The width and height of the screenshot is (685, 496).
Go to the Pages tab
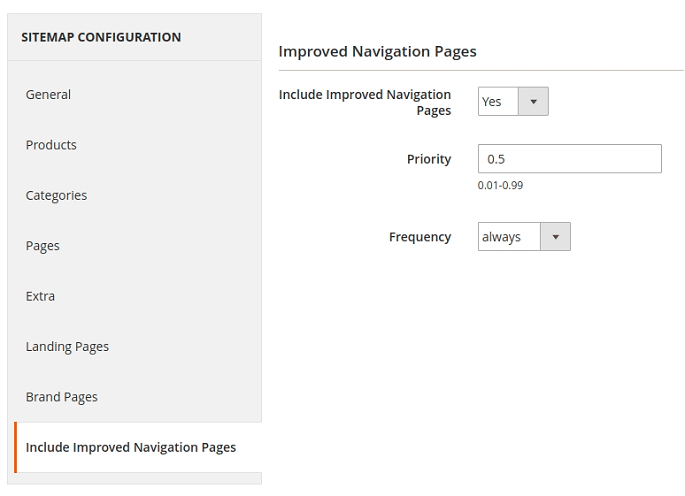pyautogui.click(x=43, y=246)
